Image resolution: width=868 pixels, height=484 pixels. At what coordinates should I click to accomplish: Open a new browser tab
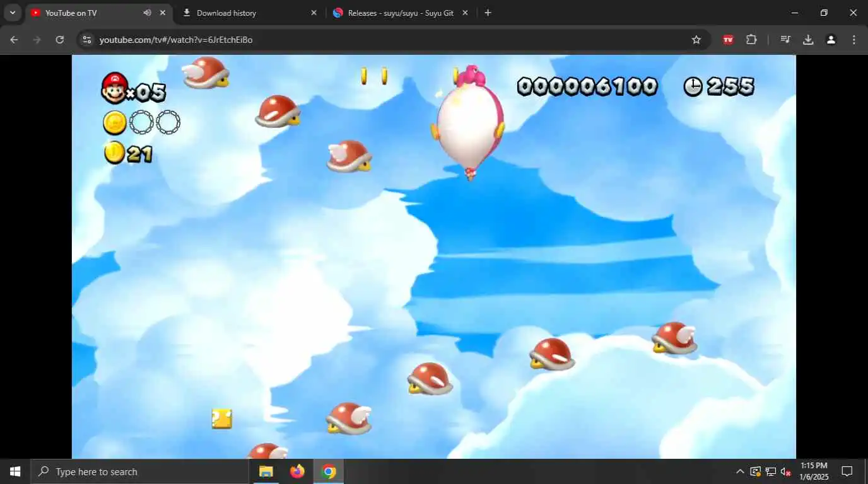[488, 13]
